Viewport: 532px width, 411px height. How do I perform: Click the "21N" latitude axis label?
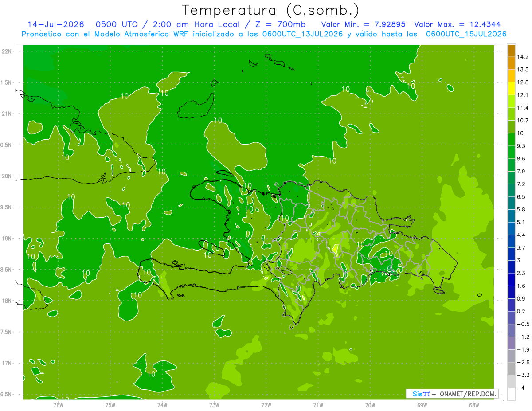(8, 114)
